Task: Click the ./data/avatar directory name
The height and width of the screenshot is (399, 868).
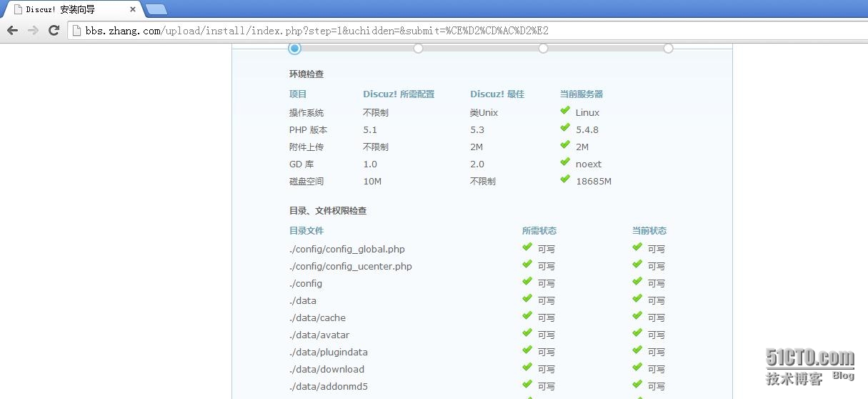Action: pyautogui.click(x=319, y=335)
